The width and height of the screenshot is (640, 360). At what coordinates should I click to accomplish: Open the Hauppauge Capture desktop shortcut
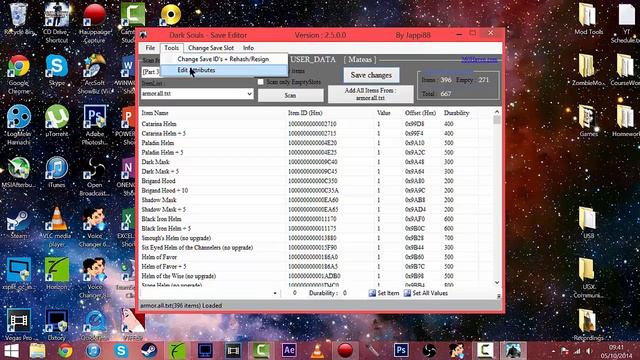95,22
